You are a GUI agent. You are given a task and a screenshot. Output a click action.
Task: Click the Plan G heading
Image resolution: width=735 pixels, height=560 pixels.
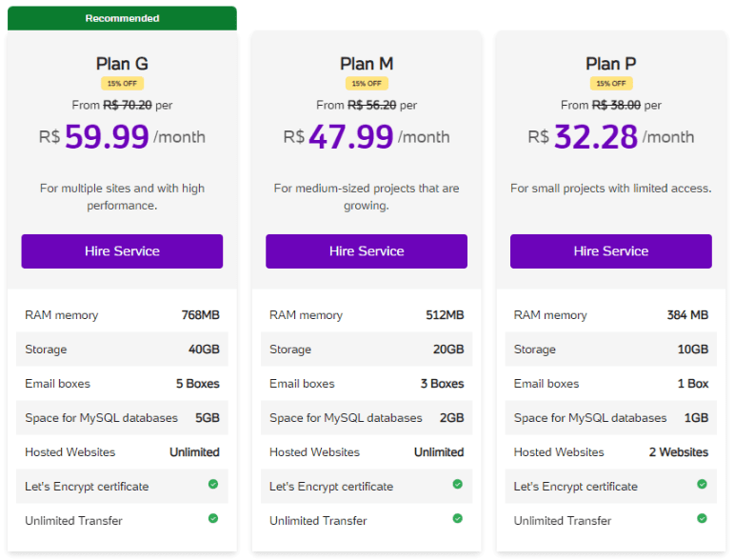122,63
